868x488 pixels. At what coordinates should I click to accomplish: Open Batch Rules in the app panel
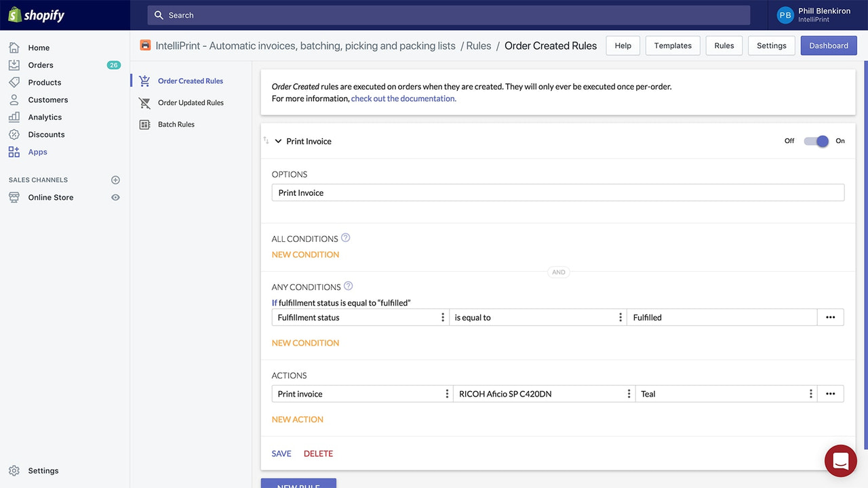coord(176,124)
